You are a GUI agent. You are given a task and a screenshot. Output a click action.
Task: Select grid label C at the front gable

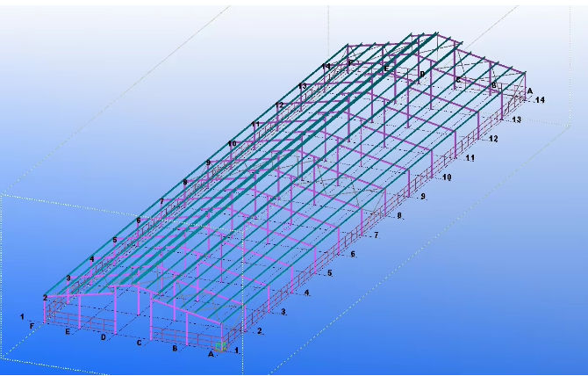[x=139, y=343]
